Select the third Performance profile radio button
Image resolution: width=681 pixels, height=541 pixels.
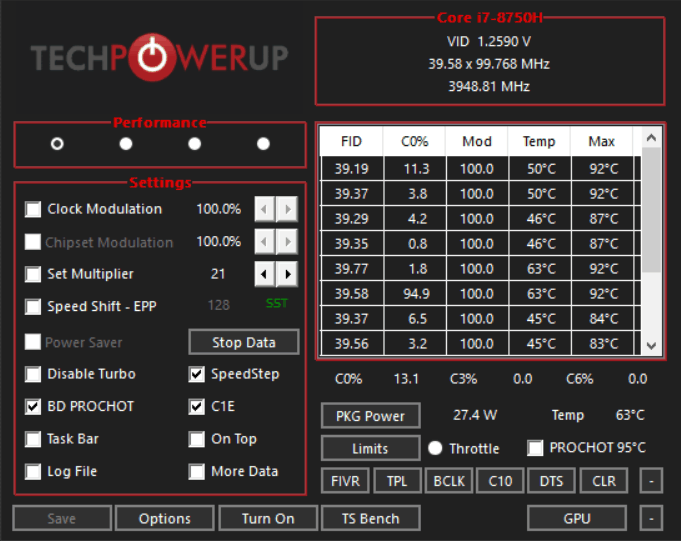195,143
